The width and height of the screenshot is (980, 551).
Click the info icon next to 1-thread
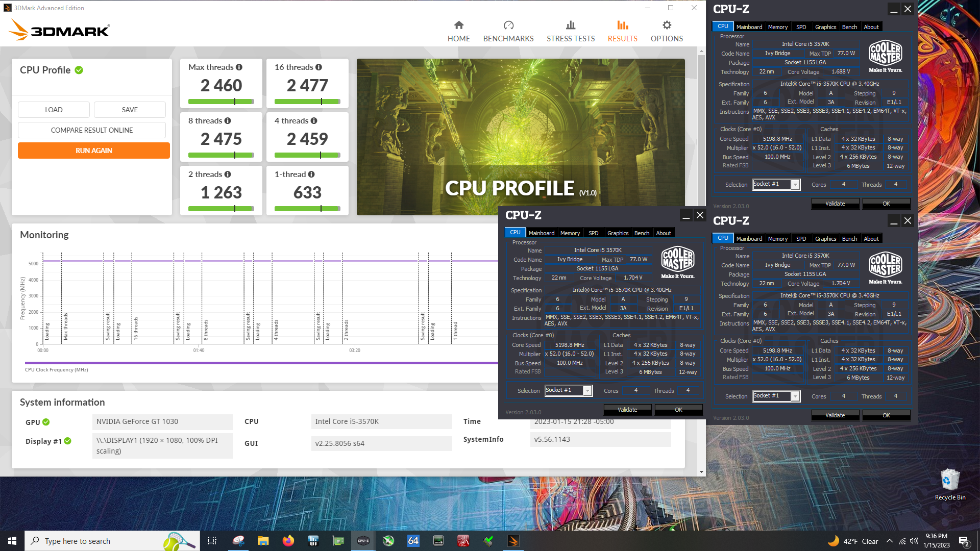coord(311,174)
